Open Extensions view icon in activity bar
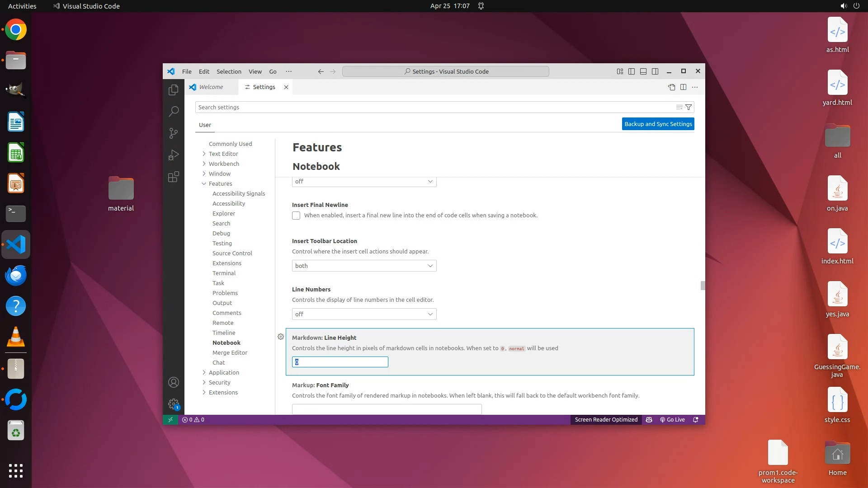The height and width of the screenshot is (488, 868). point(174,177)
